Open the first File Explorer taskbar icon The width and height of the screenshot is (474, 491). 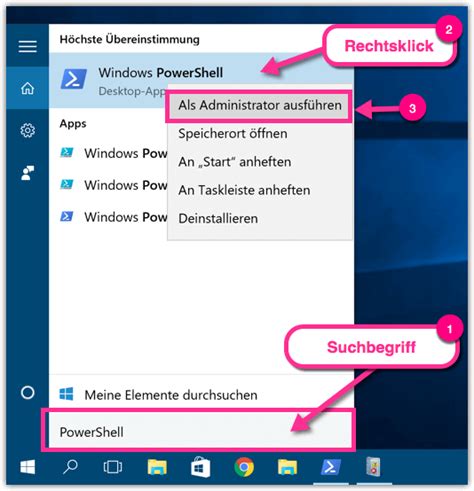157,467
